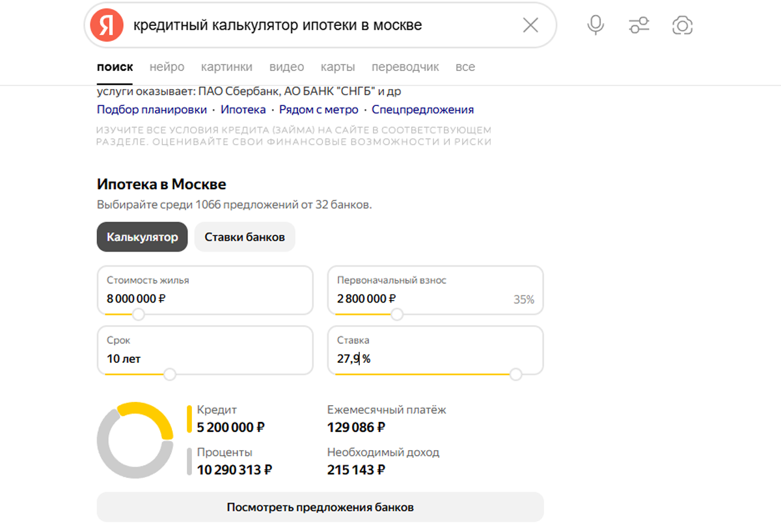Image resolution: width=781 pixels, height=532 pixels.
Task: Follow the Рядом с метро link
Action: pyautogui.click(x=319, y=110)
